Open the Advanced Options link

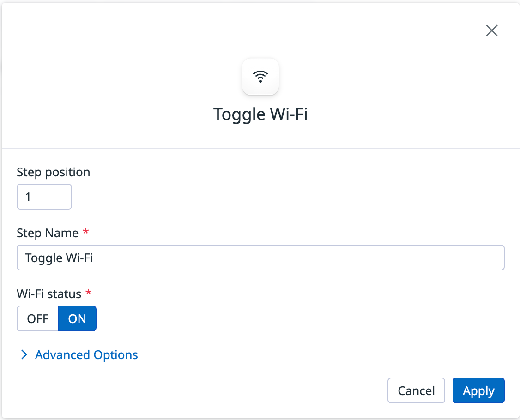click(86, 355)
